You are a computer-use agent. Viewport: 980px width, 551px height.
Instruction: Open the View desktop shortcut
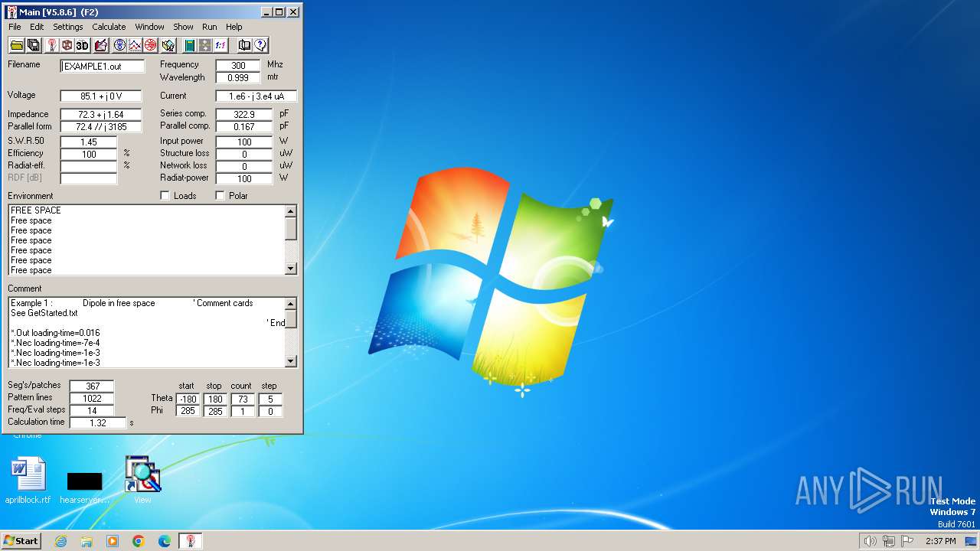pyautogui.click(x=142, y=481)
